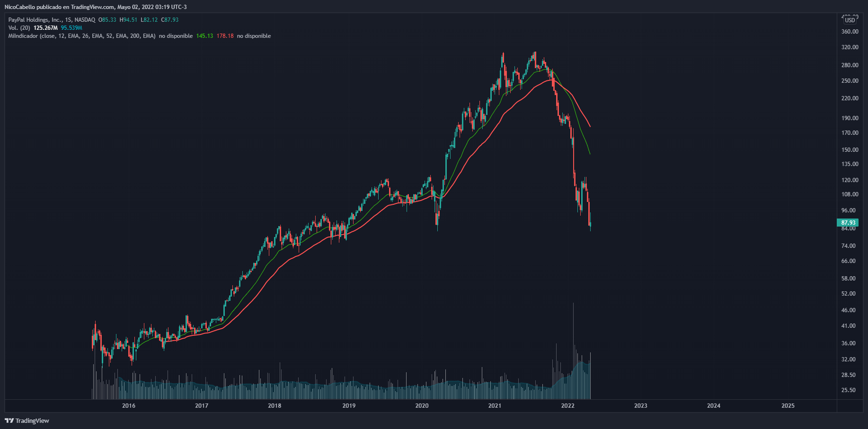Click the TradingView logo in the footer
The height and width of the screenshot is (429, 868).
pos(27,420)
